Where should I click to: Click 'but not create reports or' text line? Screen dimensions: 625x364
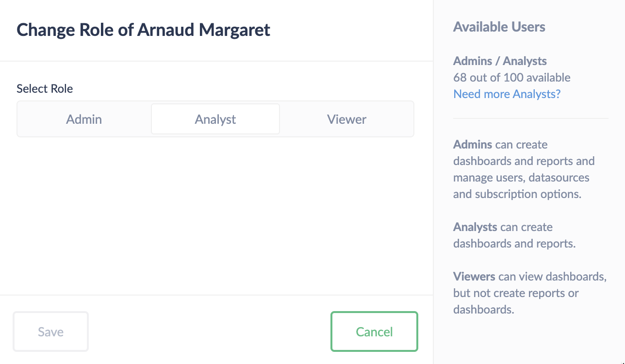click(x=515, y=293)
